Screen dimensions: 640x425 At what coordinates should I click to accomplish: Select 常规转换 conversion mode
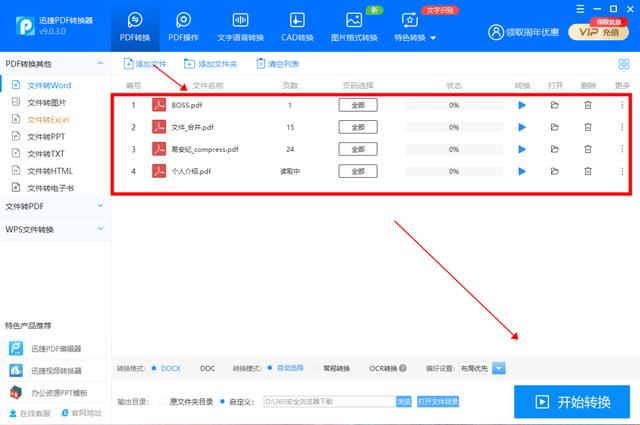coord(332,368)
